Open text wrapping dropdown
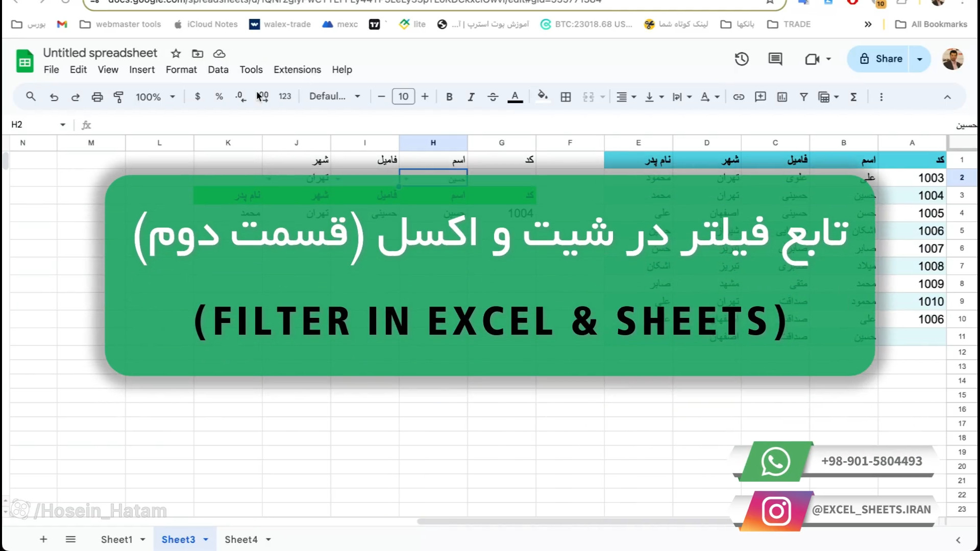This screenshot has width=980, height=551. pos(681,97)
